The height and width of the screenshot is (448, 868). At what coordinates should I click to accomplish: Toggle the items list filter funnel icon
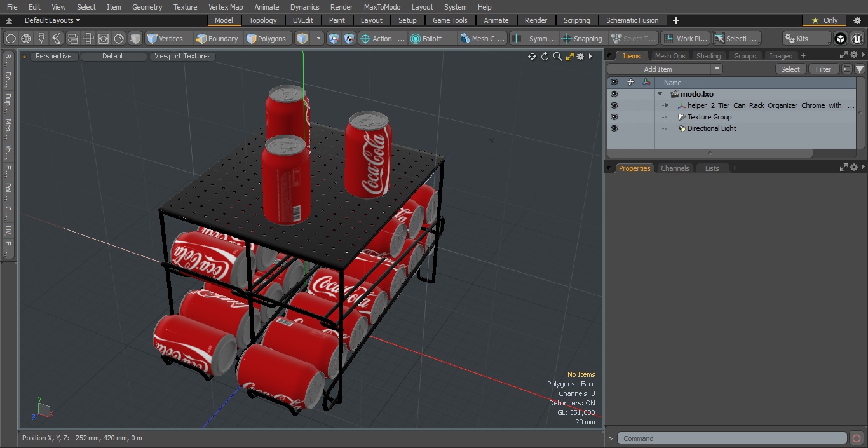coord(859,69)
